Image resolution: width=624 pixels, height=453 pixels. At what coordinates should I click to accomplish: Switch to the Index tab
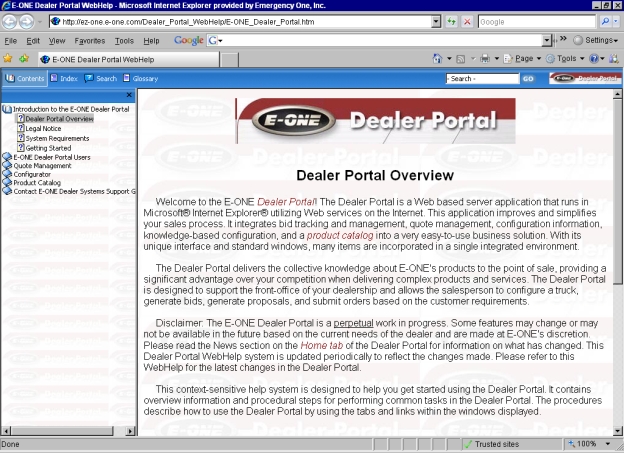pyautogui.click(x=64, y=78)
